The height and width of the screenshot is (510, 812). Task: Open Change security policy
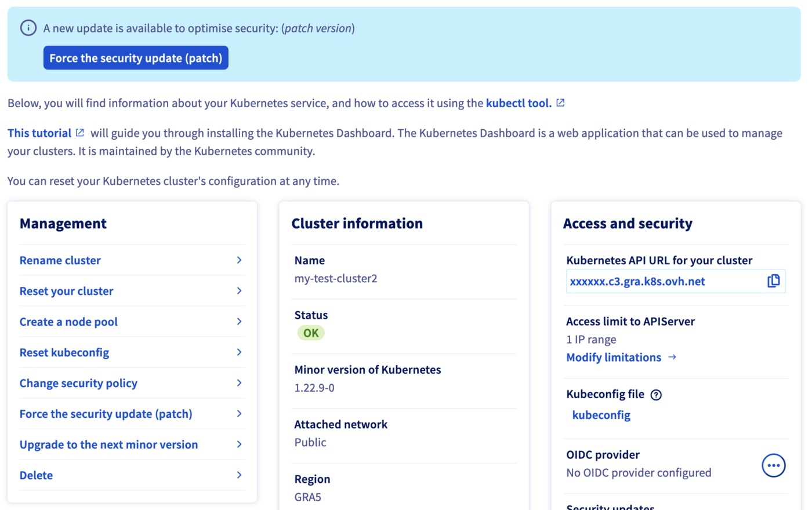[x=78, y=383]
